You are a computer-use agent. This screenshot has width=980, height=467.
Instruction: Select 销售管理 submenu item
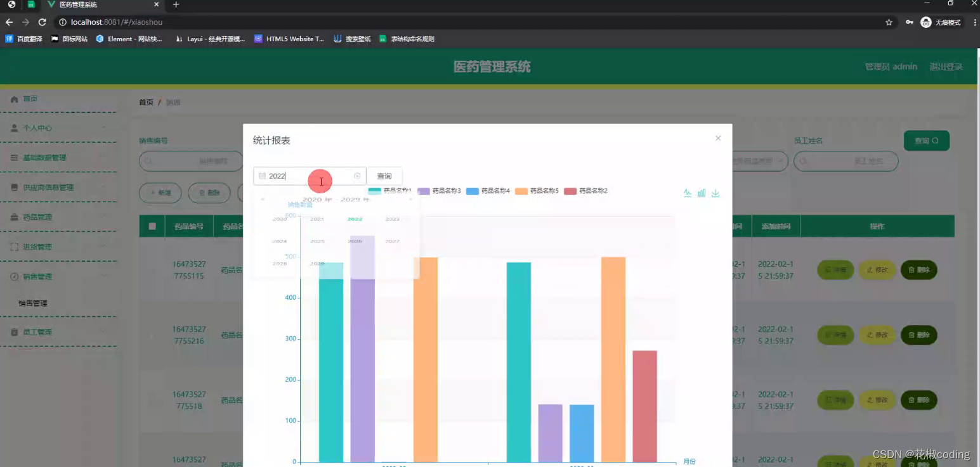[x=33, y=304]
